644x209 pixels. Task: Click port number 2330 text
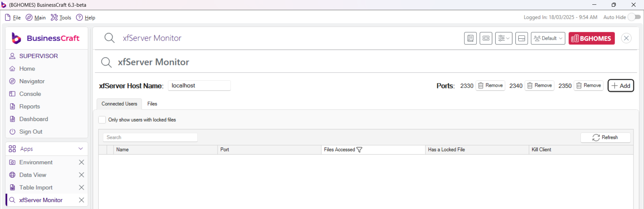pyautogui.click(x=467, y=86)
